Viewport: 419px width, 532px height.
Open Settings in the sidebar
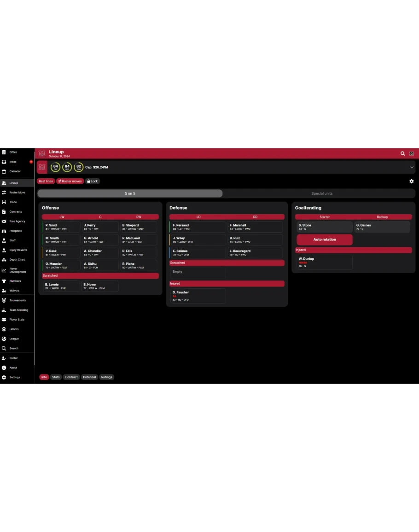tap(4, 377)
